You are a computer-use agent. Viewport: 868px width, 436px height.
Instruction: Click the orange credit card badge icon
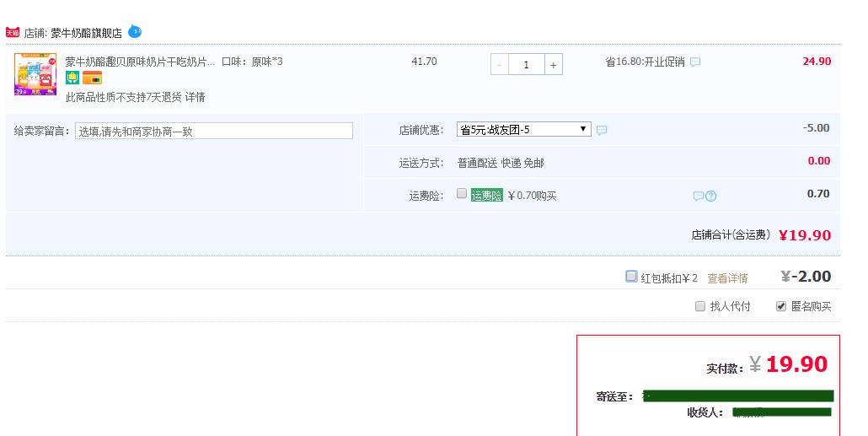pos(93,78)
